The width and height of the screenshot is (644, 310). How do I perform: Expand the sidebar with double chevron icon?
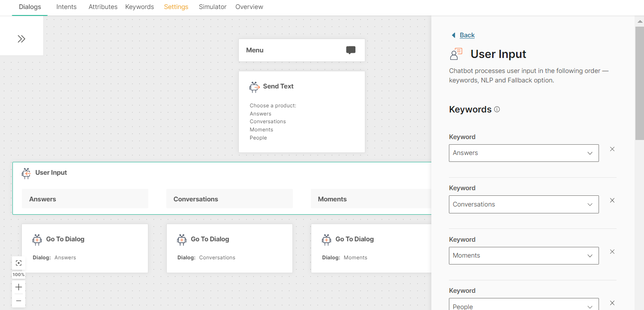21,39
